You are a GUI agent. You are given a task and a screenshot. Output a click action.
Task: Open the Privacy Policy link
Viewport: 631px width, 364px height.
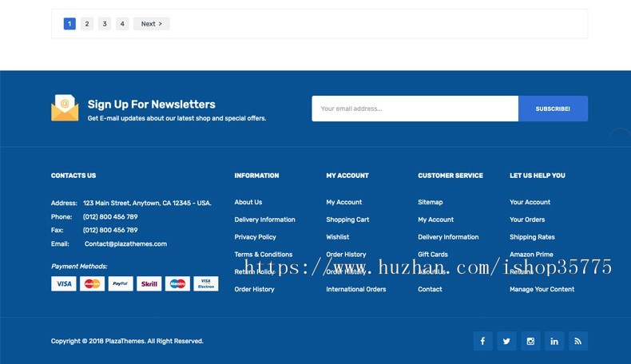click(255, 237)
